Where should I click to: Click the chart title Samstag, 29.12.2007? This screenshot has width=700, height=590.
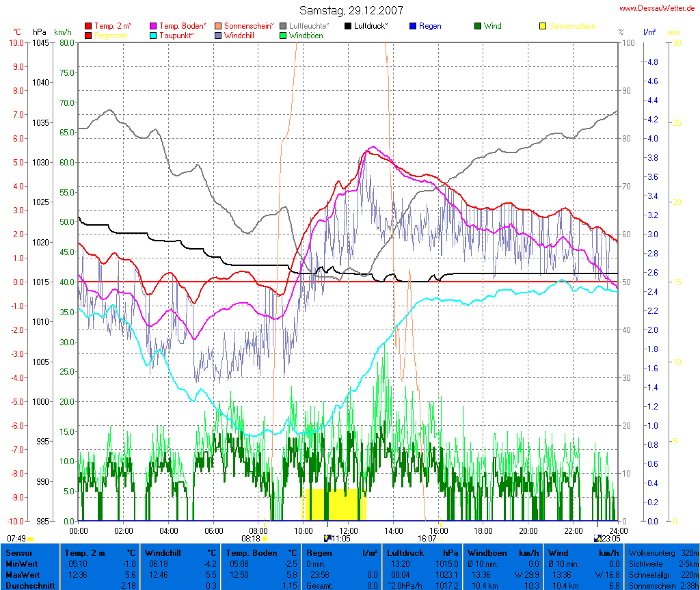click(351, 11)
